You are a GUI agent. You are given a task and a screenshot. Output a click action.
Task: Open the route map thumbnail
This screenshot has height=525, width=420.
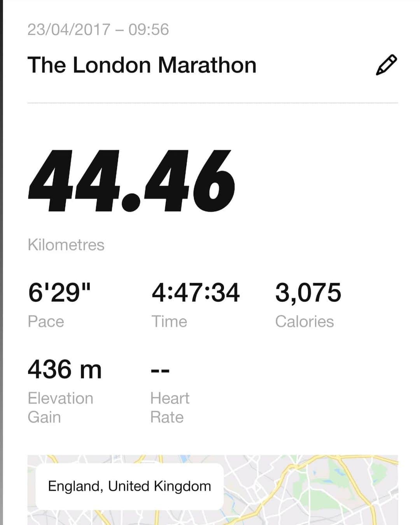pos(213,490)
